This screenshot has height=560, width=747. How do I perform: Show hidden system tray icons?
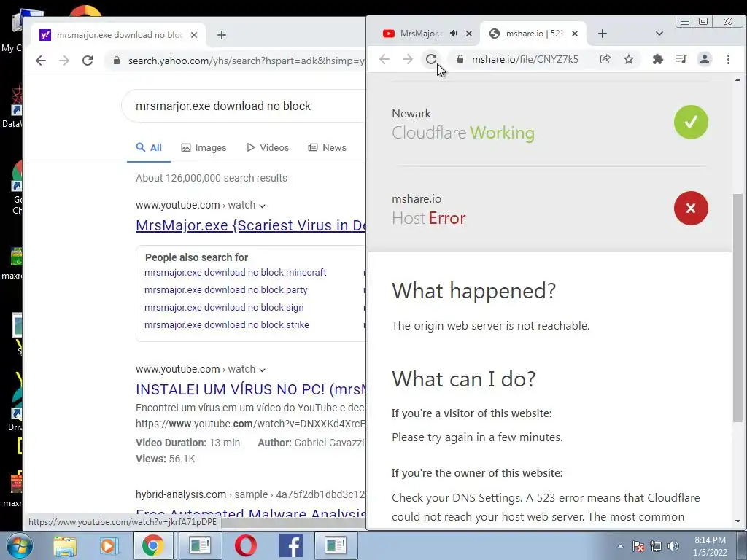click(620, 546)
